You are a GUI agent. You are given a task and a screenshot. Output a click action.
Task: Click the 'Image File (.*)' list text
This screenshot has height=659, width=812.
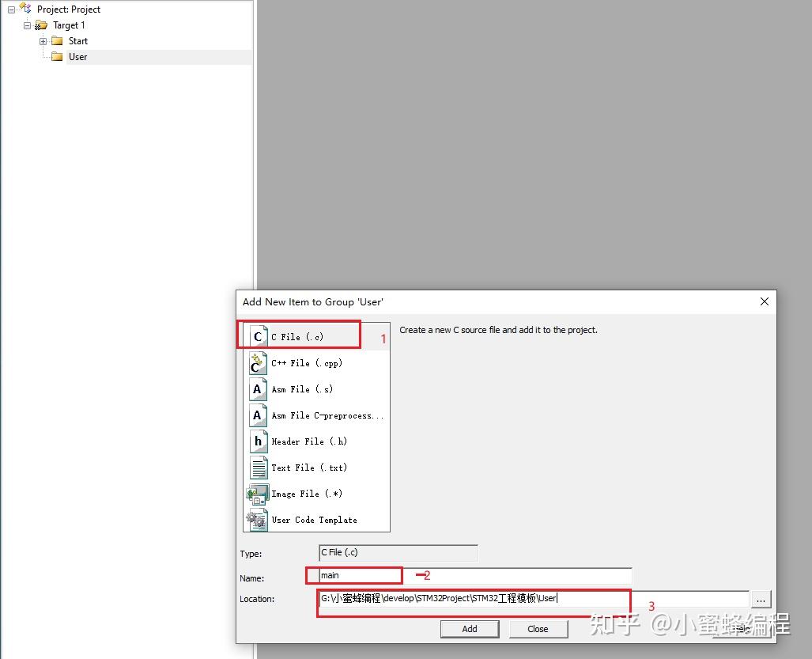[x=307, y=494]
